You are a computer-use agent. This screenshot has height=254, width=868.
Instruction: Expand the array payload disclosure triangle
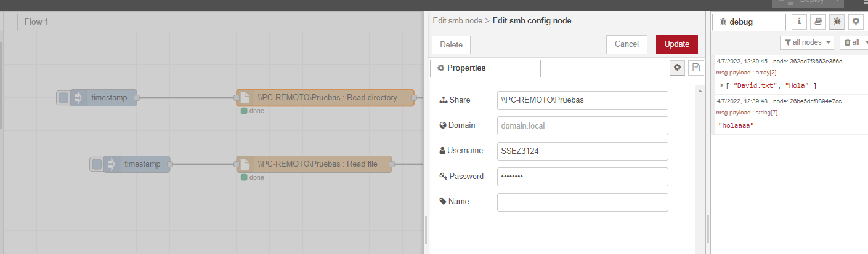pos(722,85)
